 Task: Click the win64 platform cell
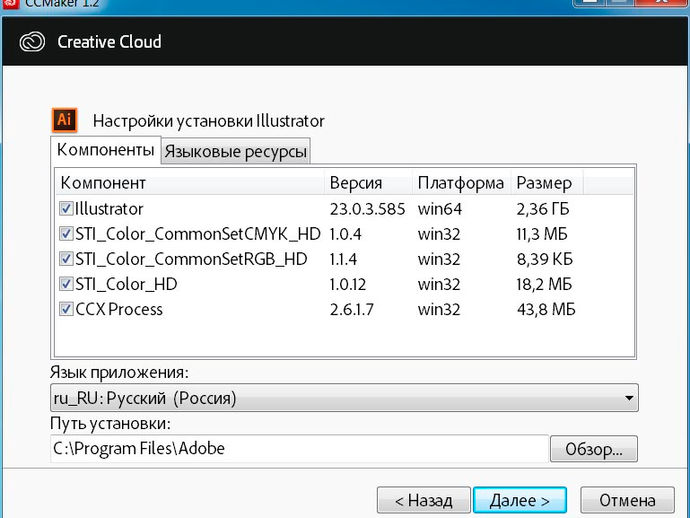[x=440, y=209]
